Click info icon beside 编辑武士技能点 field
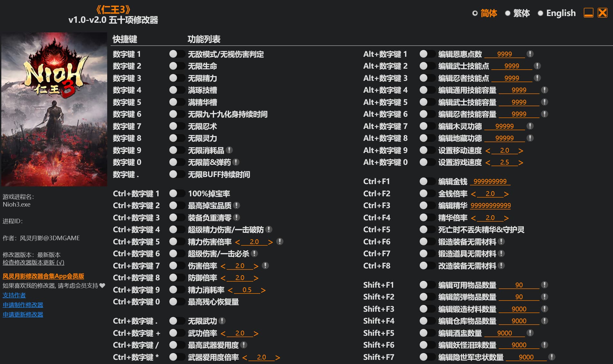 pos(537,66)
